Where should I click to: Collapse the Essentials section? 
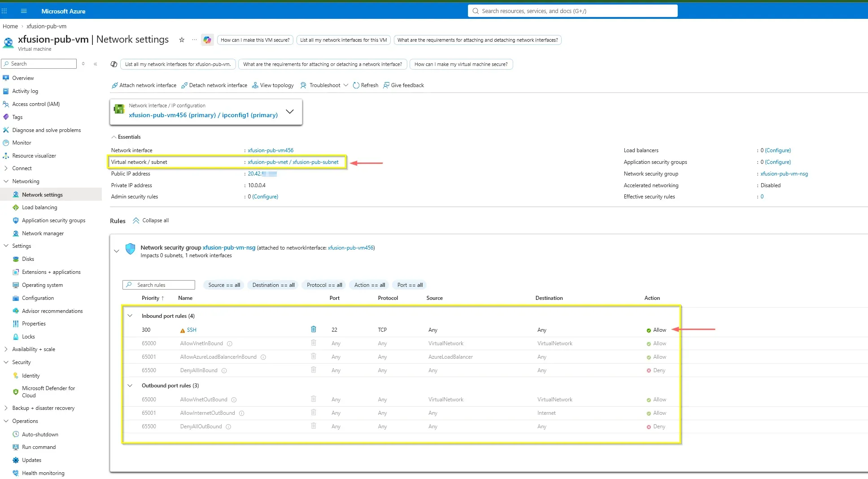126,137
